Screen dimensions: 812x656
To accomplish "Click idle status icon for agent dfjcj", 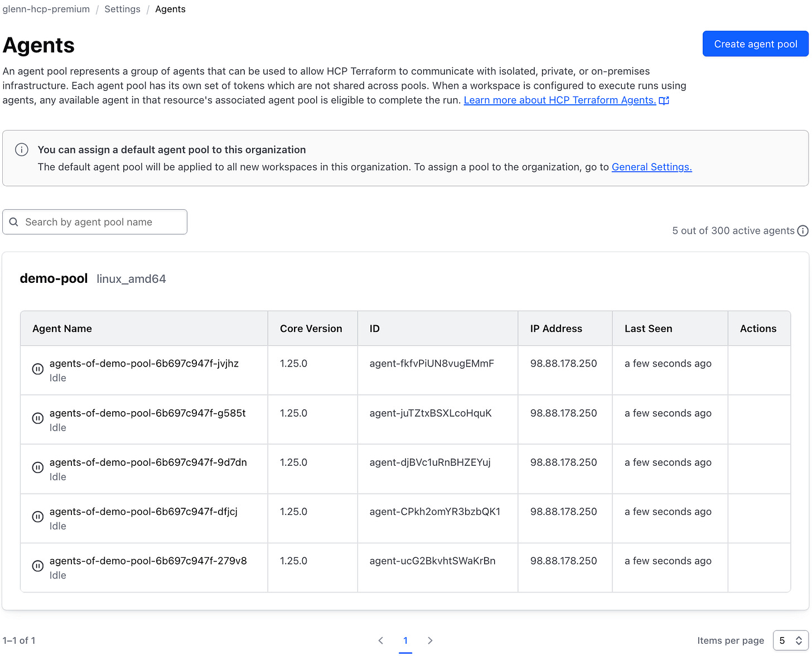I will (x=38, y=517).
